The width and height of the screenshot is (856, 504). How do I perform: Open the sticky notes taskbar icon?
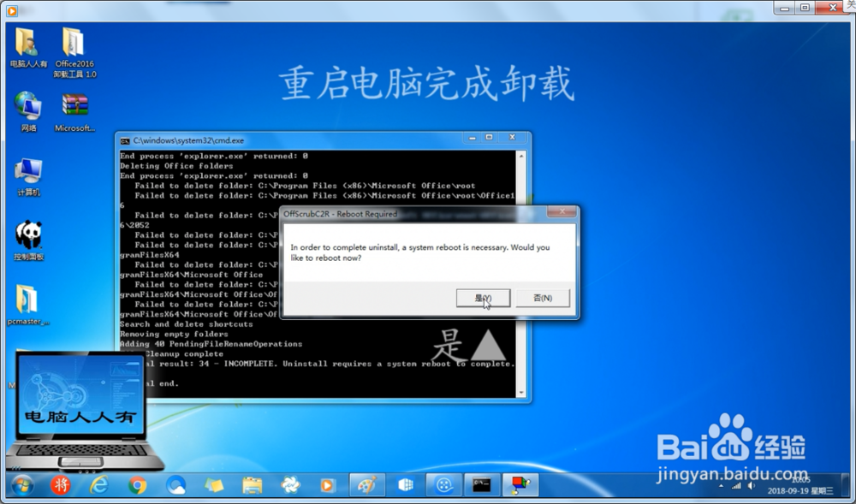[214, 485]
